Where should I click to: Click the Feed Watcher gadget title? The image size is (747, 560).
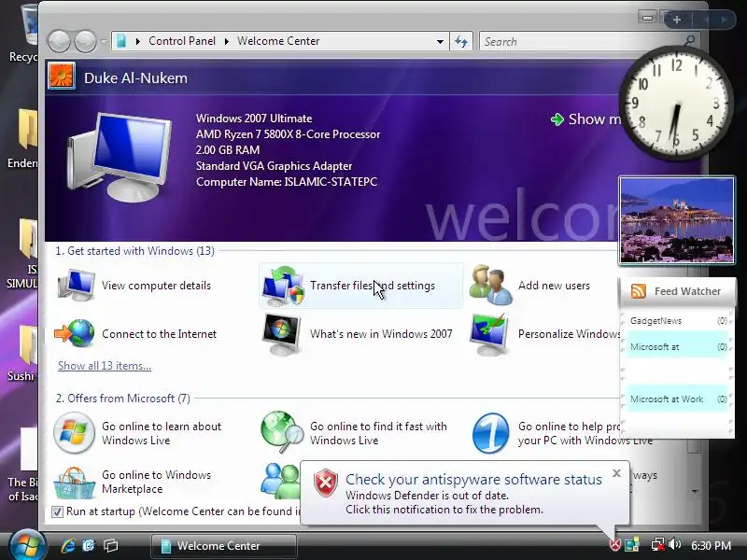point(687,291)
